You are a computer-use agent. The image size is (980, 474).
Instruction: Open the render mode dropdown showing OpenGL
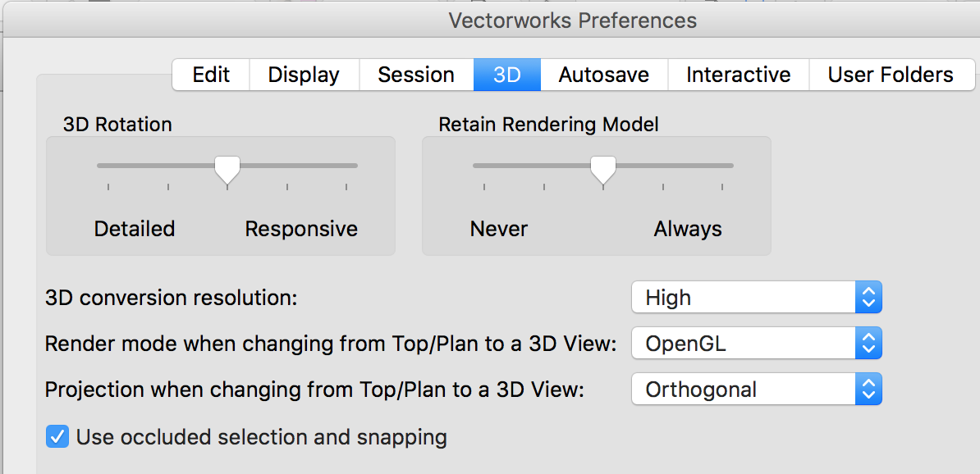coord(739,343)
